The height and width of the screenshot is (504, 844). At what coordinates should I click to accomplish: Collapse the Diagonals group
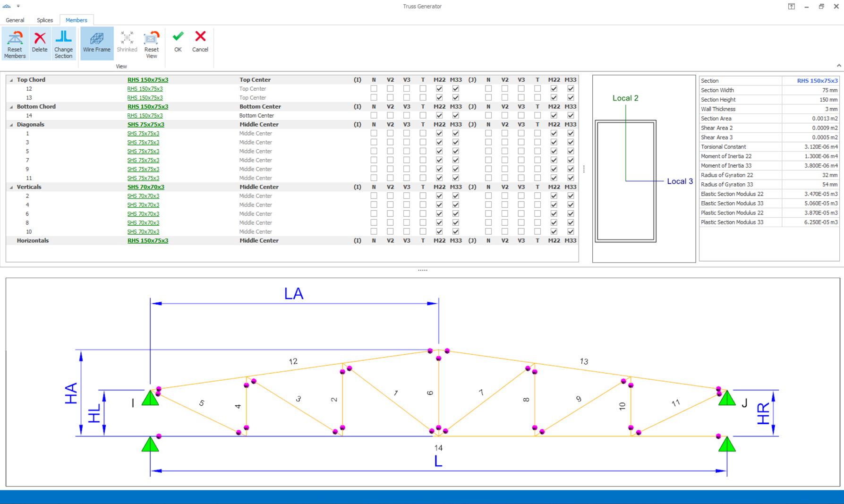click(x=11, y=125)
